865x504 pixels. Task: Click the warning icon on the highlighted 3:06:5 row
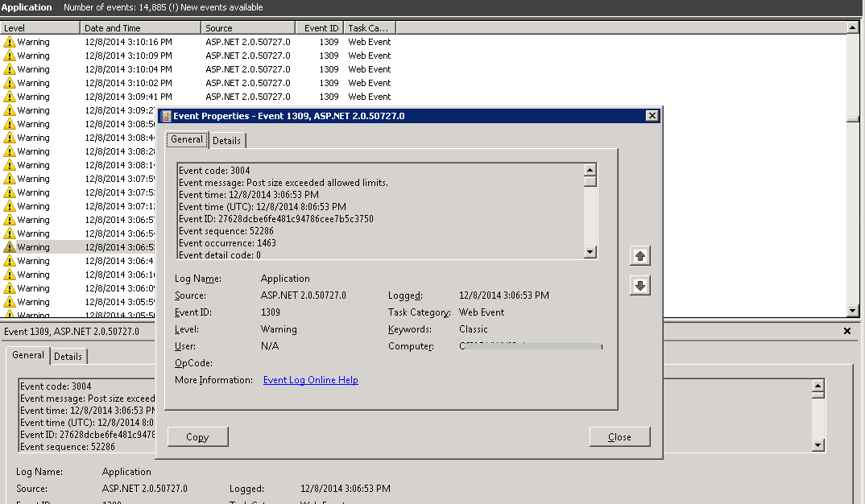[10, 246]
